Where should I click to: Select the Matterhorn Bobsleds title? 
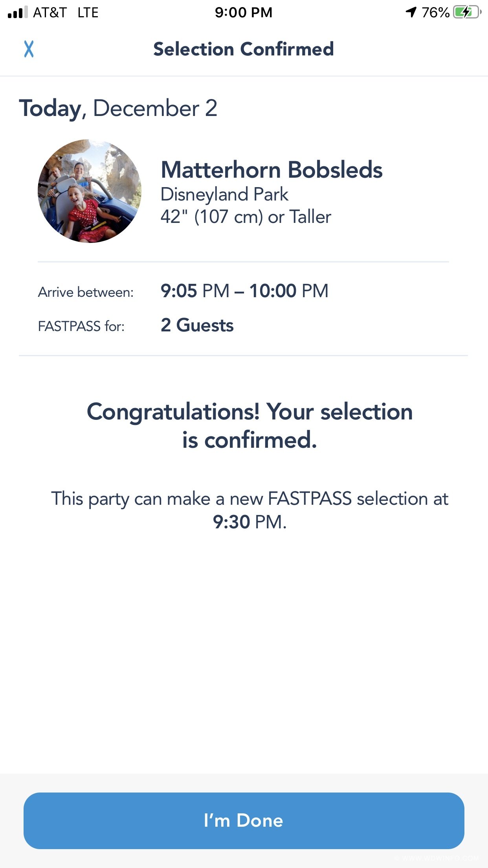pyautogui.click(x=272, y=170)
